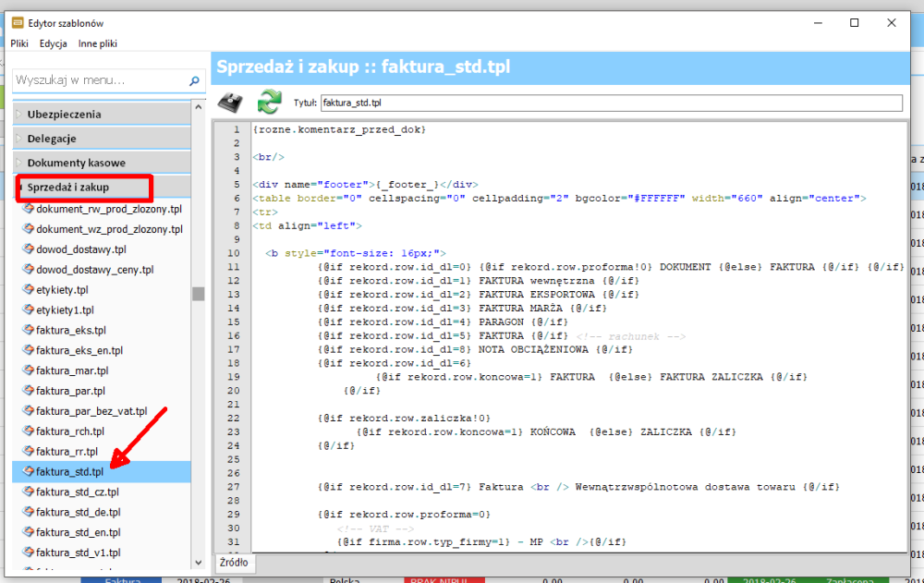This screenshot has width=924, height=583.
Task: Open the faktura_std_de.tpl template
Action: [79, 512]
